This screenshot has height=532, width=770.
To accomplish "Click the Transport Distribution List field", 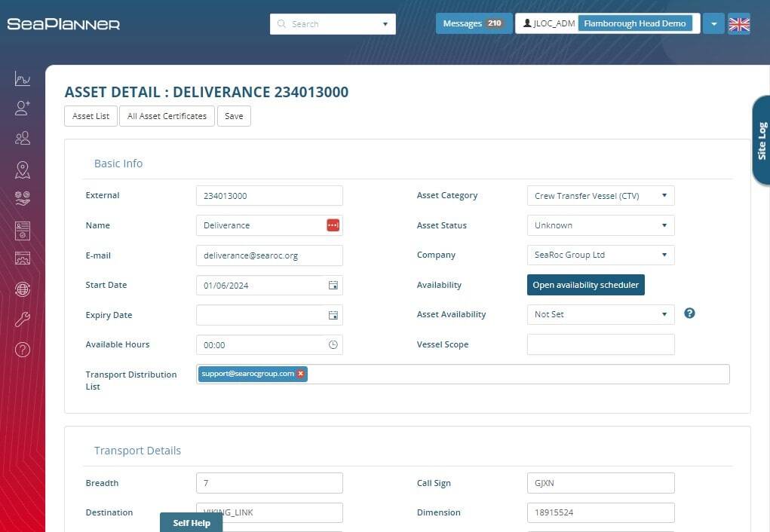I will click(462, 374).
